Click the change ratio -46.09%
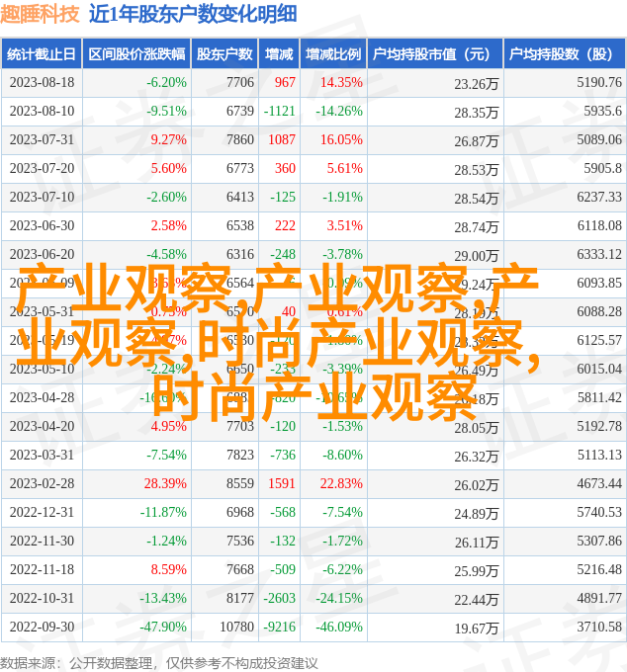 click(339, 628)
